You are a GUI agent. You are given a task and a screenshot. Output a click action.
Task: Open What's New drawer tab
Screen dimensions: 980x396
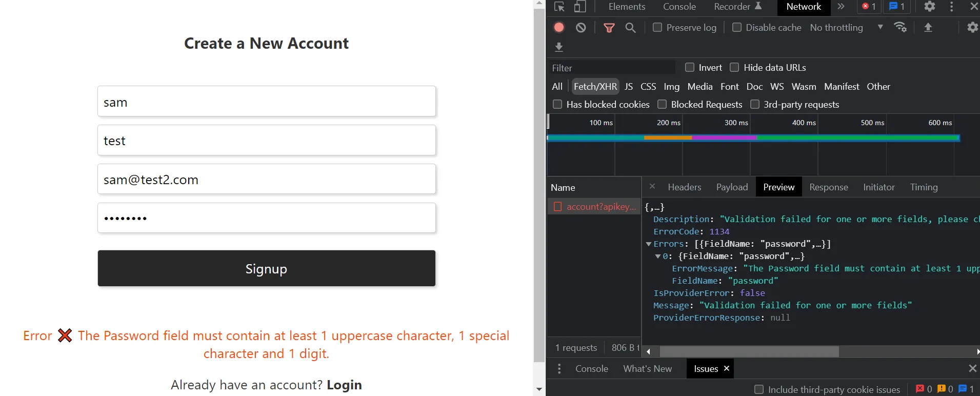647,368
